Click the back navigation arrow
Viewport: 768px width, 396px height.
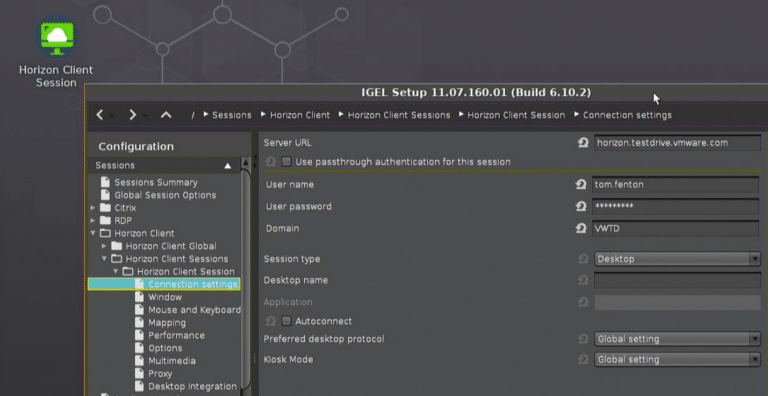100,115
